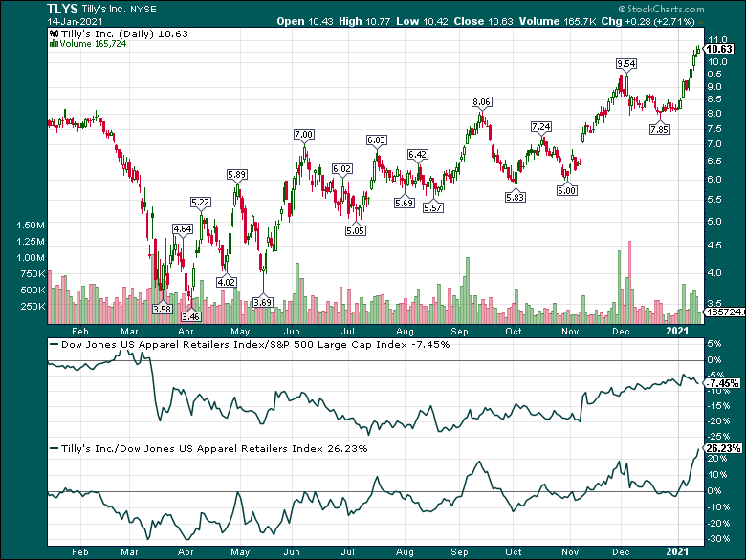Screen dimensions: 746x560
Task: Click the 6.02 price label
Action: point(342,168)
